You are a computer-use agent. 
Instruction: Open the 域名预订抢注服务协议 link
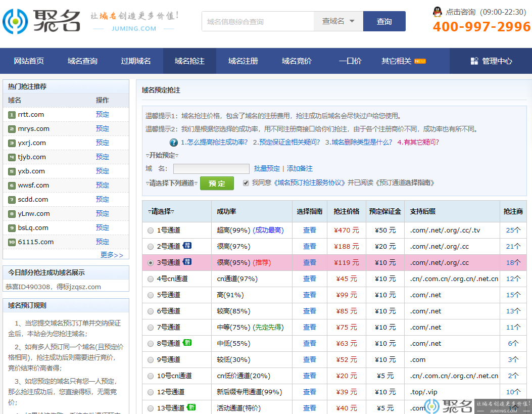click(309, 183)
